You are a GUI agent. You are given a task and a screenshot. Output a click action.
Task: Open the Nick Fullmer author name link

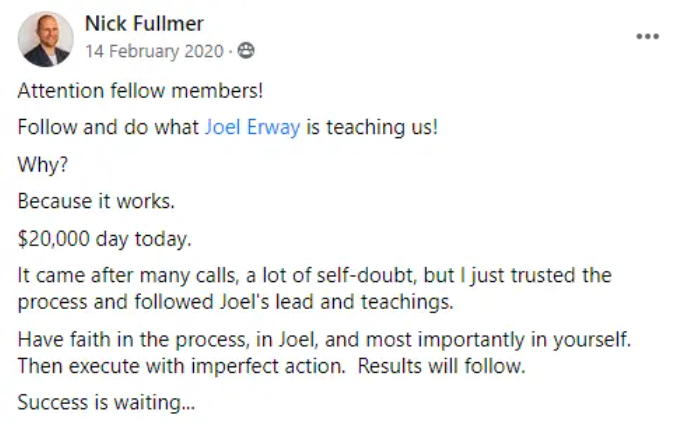[144, 23]
